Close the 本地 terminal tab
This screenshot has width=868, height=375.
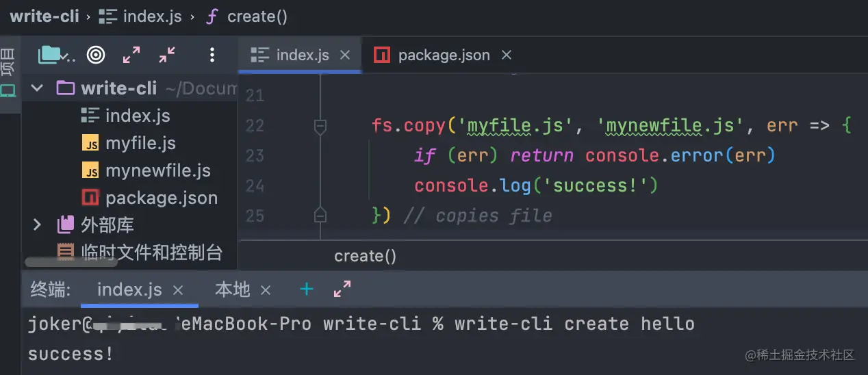(x=266, y=290)
